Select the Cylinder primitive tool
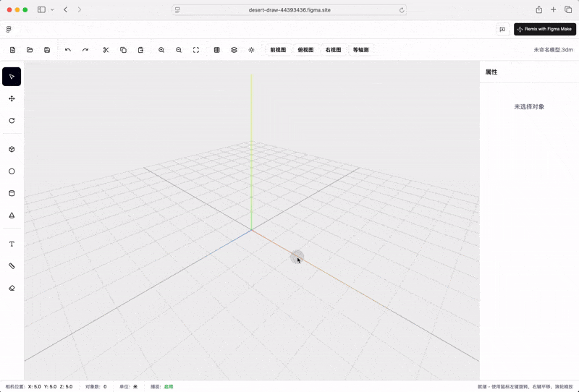 tap(12, 193)
